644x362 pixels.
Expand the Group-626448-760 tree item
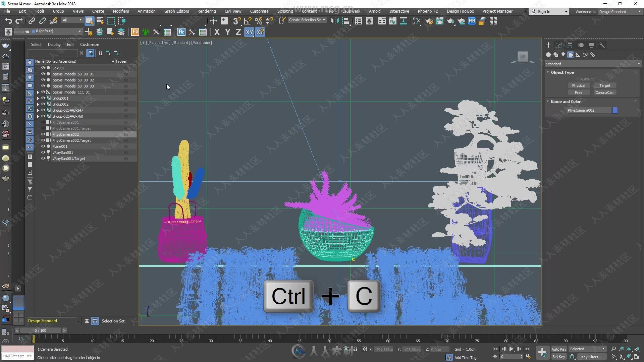(x=38, y=116)
